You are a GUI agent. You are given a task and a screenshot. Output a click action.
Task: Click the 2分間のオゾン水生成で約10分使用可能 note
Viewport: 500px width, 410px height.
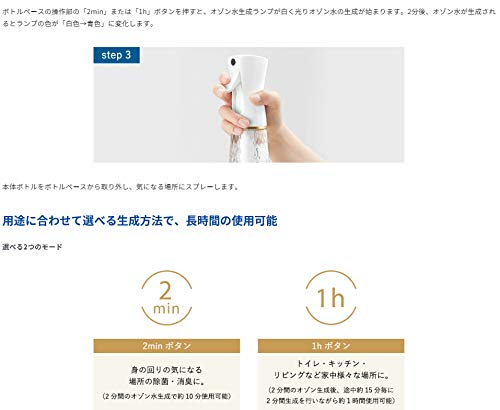point(166,396)
